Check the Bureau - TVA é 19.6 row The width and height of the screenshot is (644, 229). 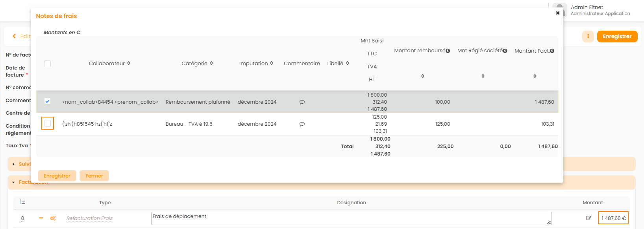point(47,123)
